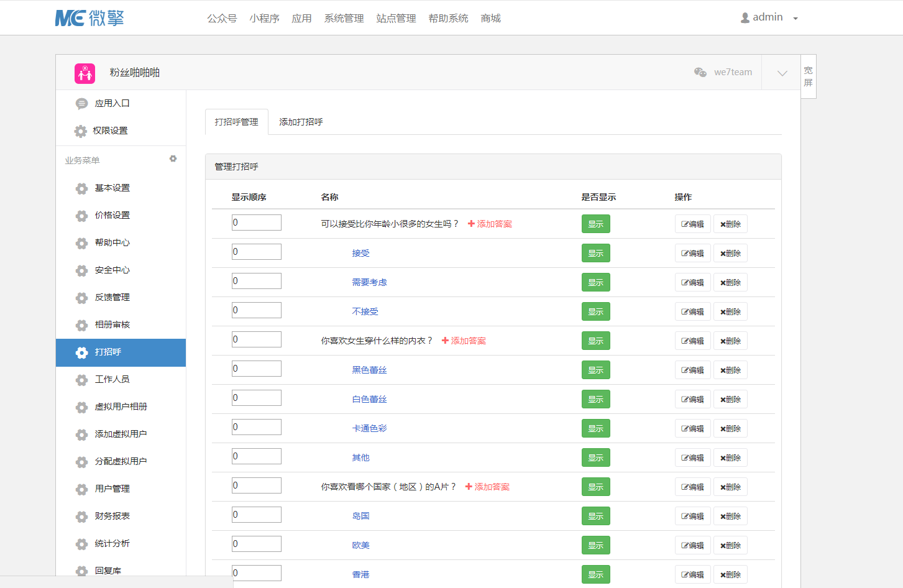The image size is (903, 588).
Task: Open 系统管理 in the top menu
Action: coord(344,19)
